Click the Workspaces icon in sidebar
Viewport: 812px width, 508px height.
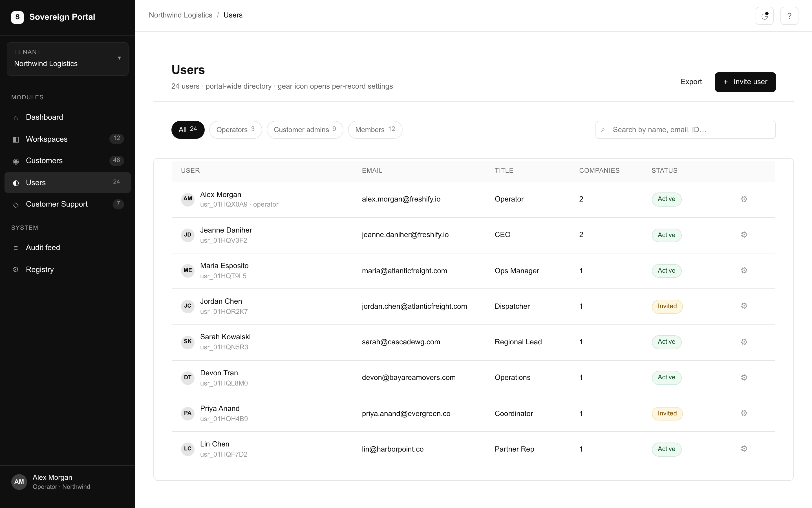pos(16,139)
